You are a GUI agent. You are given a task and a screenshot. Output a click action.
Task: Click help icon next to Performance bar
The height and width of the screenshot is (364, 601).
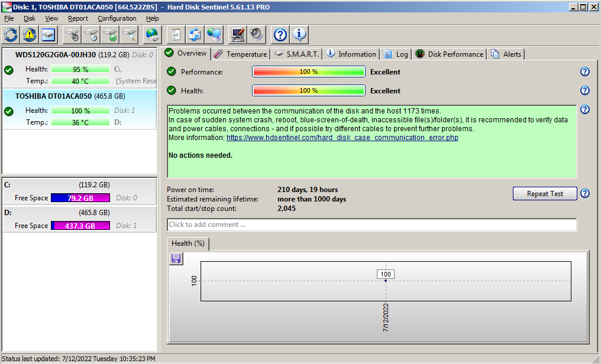click(x=584, y=71)
